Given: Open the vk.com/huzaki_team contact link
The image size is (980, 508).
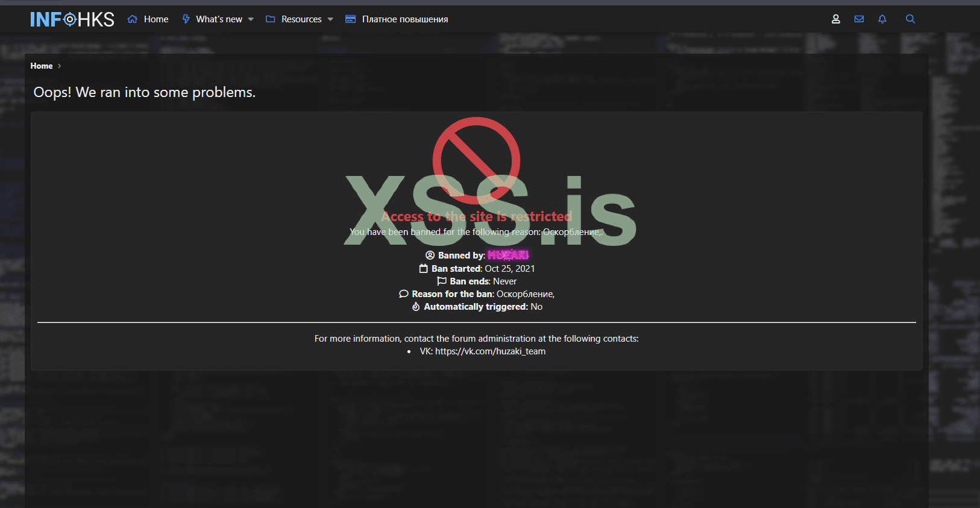Looking at the screenshot, I should (490, 351).
